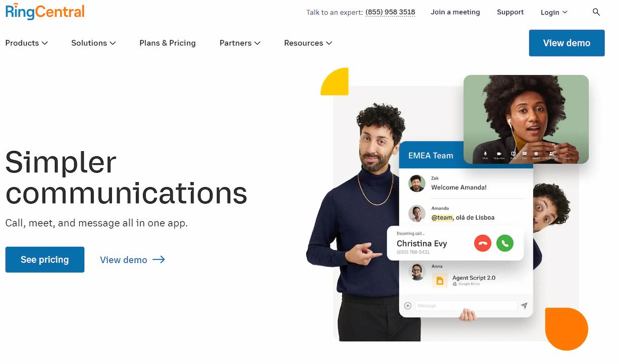Click the Agent Script 2.0 file name
The width and height of the screenshot is (618, 364).
point(474,278)
